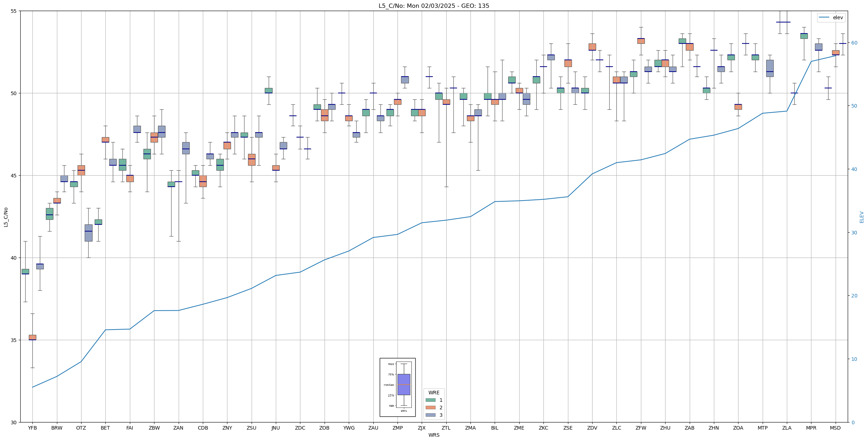Viewport: 868px width, 441px height.
Task: Click the orange WRE 2 legend swatch
Action: pos(430,408)
